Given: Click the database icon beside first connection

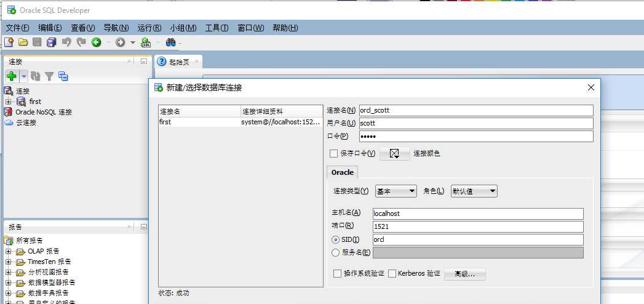Looking at the screenshot, I should click(x=22, y=102).
